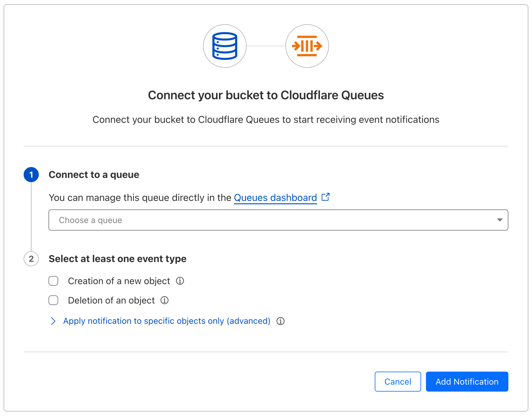Tick the Deletion of an object checkbox
The image size is (532, 417).
click(54, 300)
